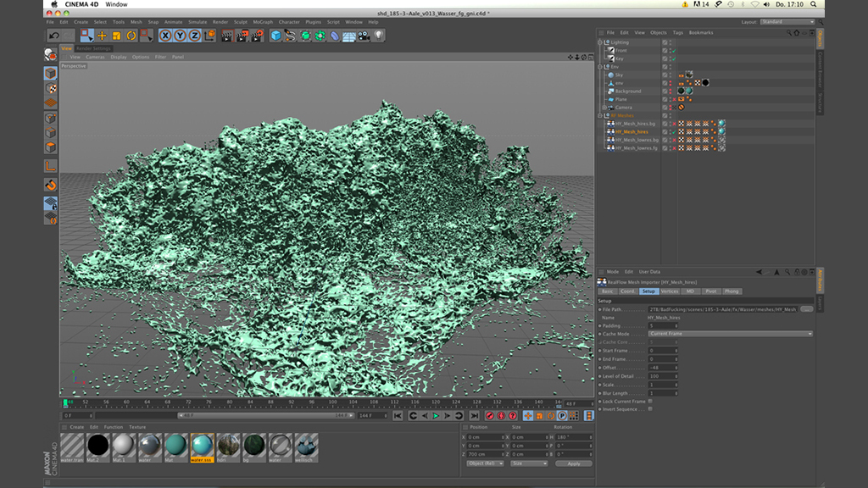This screenshot has height=488, width=868.
Task: Select the black Mat.2 material swatch
Action: [97, 445]
